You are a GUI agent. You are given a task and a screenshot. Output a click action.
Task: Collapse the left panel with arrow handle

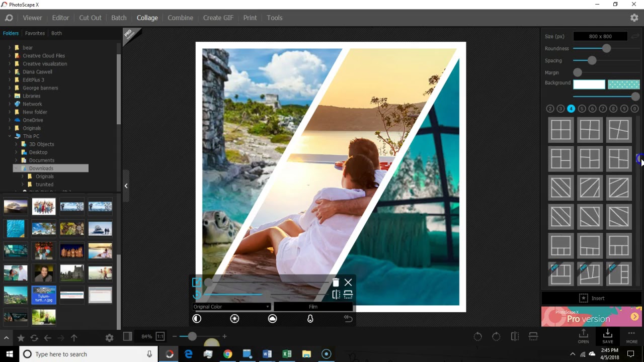[126, 186]
